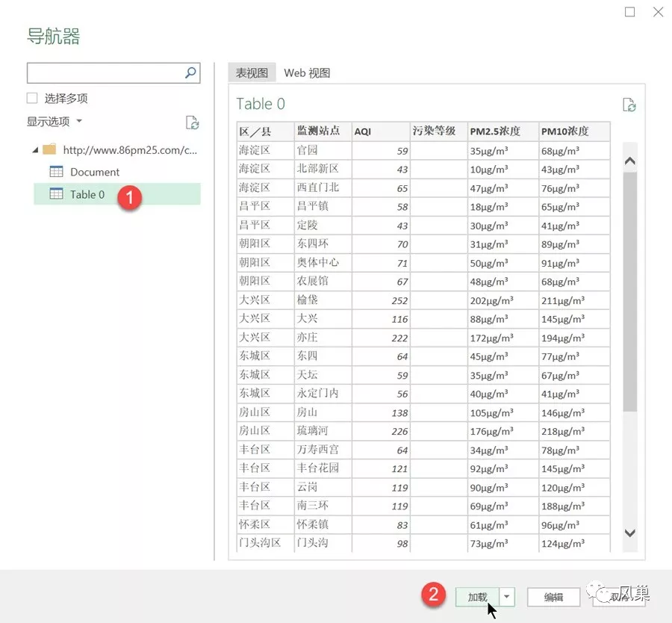Click the 202μg/m³ PM2.5 cell
The height and width of the screenshot is (623, 672).
point(503,300)
